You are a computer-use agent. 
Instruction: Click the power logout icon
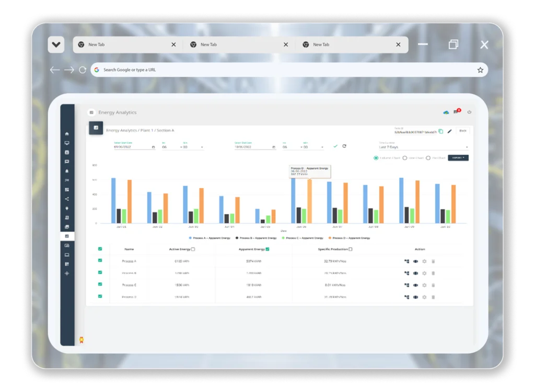pyautogui.click(x=469, y=112)
